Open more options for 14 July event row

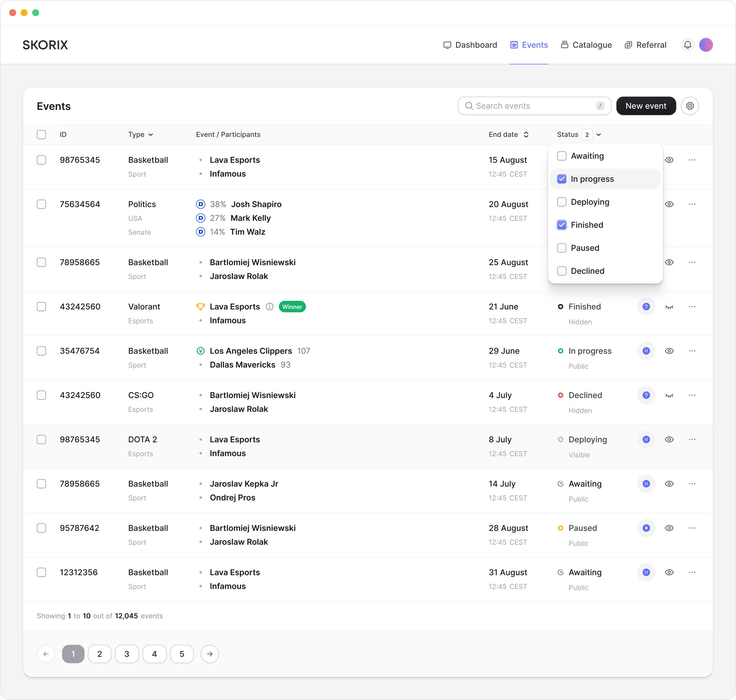click(x=692, y=483)
